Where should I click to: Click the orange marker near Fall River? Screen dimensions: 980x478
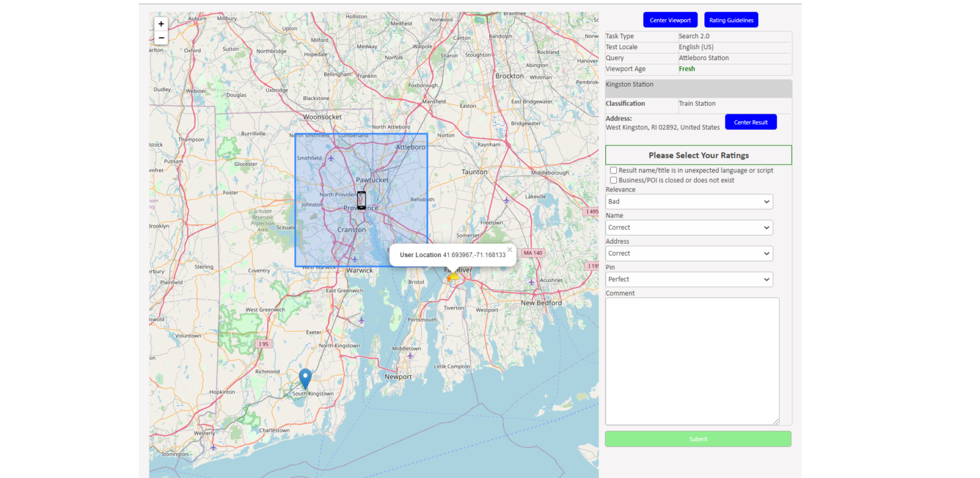[x=449, y=279]
